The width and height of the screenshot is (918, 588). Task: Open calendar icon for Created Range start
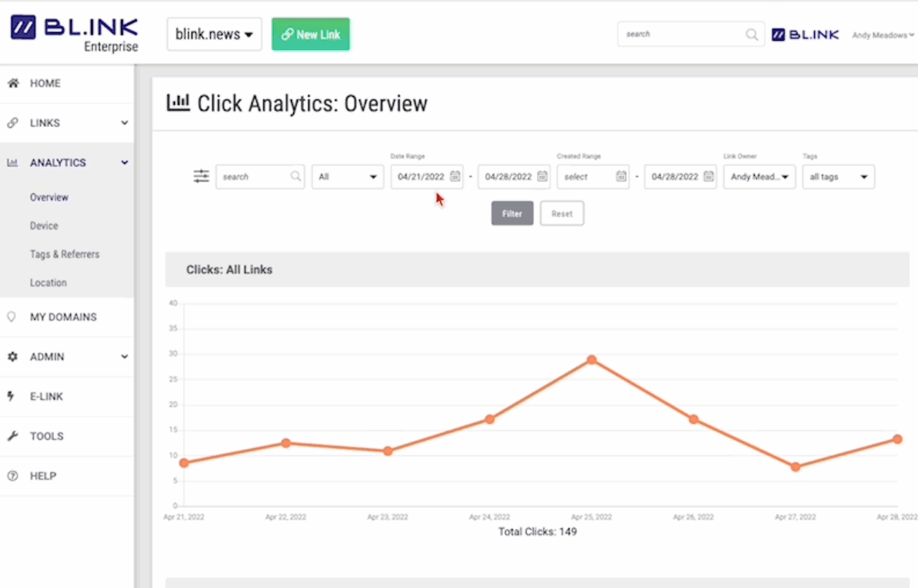[x=621, y=176]
